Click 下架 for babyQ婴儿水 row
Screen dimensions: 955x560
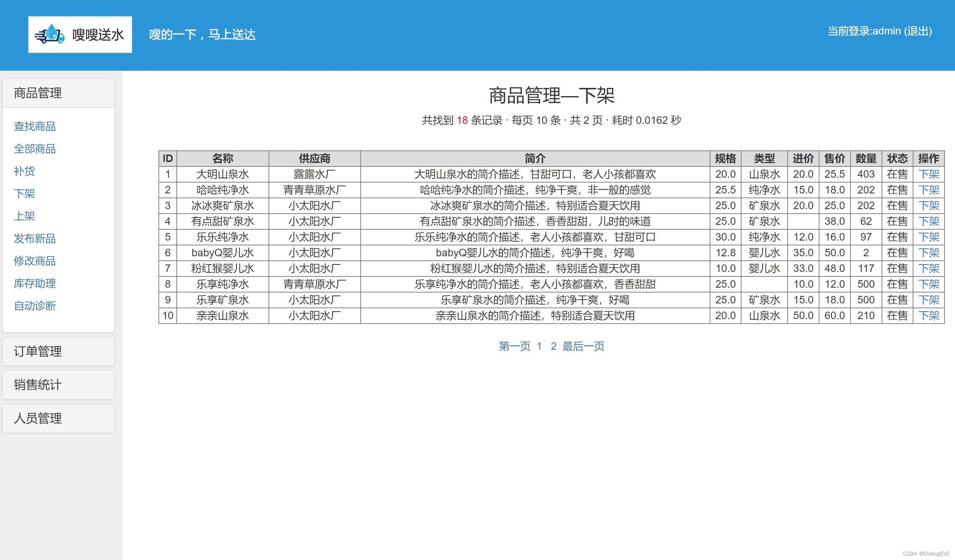pos(928,253)
